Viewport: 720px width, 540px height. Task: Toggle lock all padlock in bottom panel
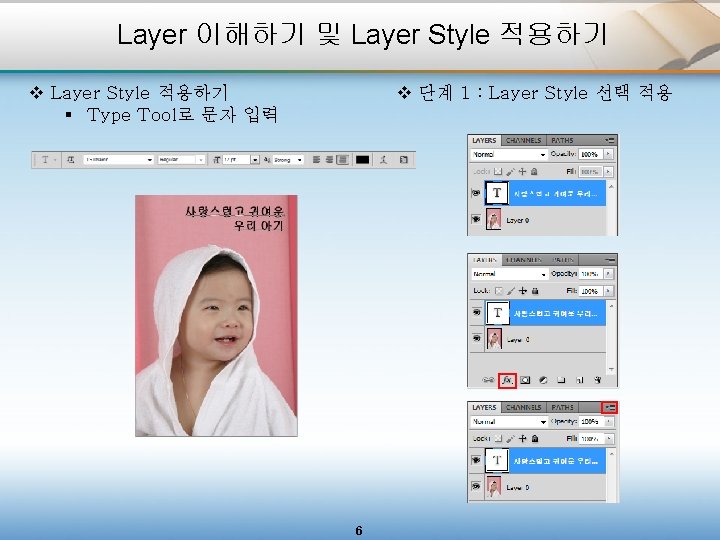[535, 439]
